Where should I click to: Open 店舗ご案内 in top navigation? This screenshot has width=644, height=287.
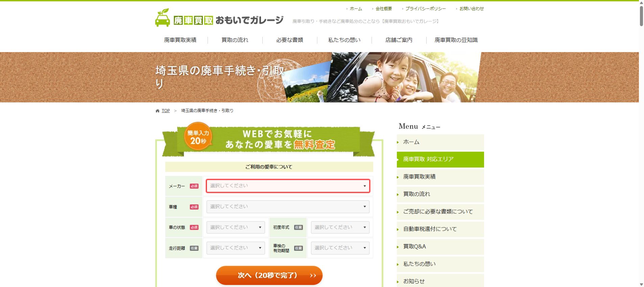(x=399, y=40)
